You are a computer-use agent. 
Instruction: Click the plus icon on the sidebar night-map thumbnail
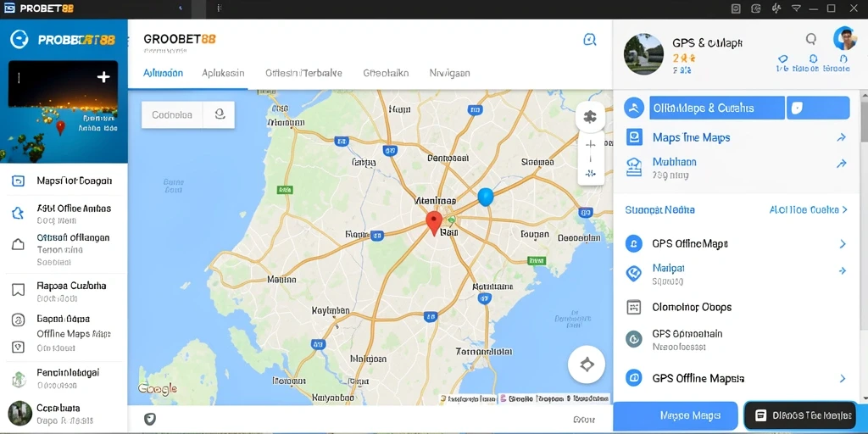pos(103,77)
